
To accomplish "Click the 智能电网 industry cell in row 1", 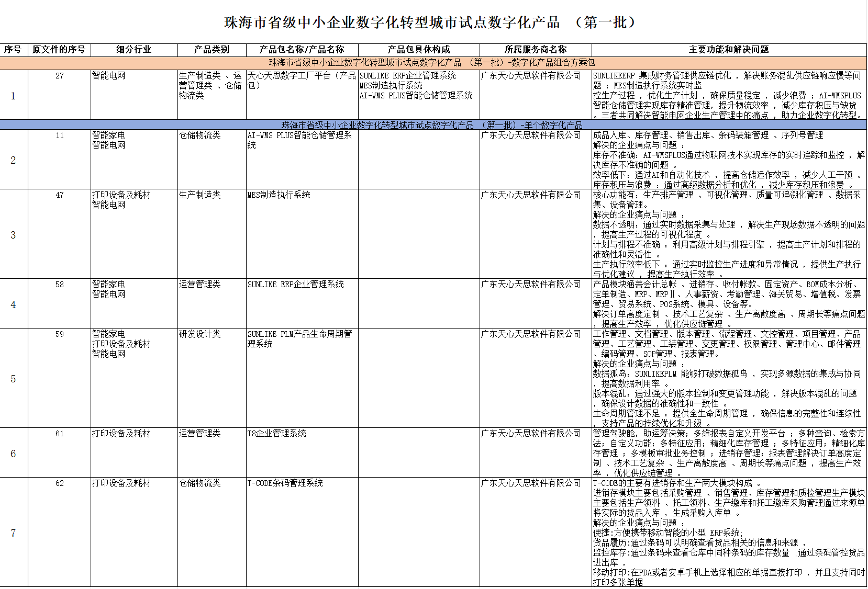I will pos(134,95).
